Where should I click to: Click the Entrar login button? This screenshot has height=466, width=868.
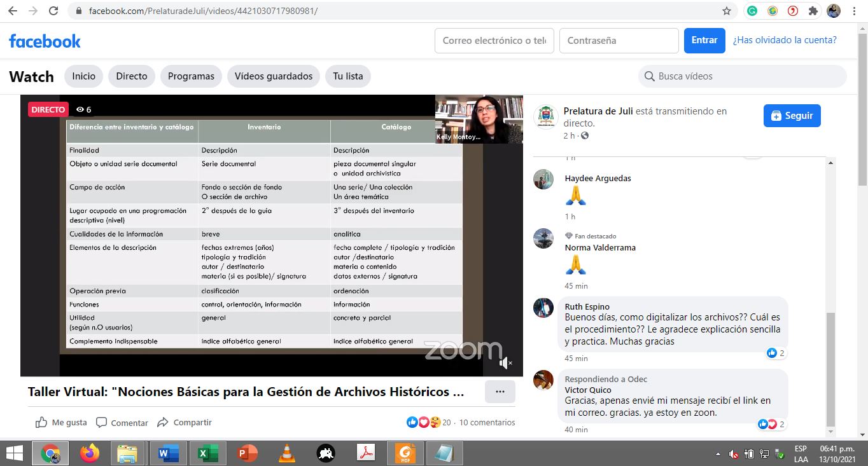pyautogui.click(x=704, y=40)
